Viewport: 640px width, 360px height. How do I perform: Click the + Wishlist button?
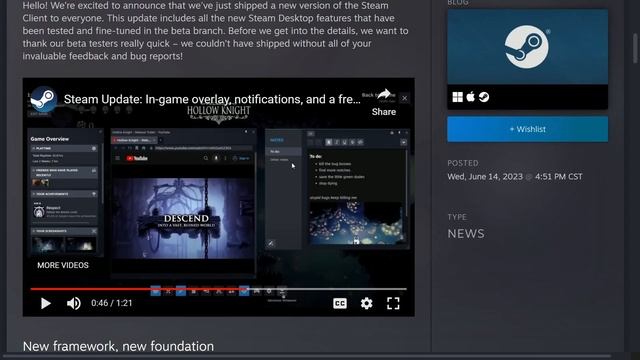coord(527,129)
